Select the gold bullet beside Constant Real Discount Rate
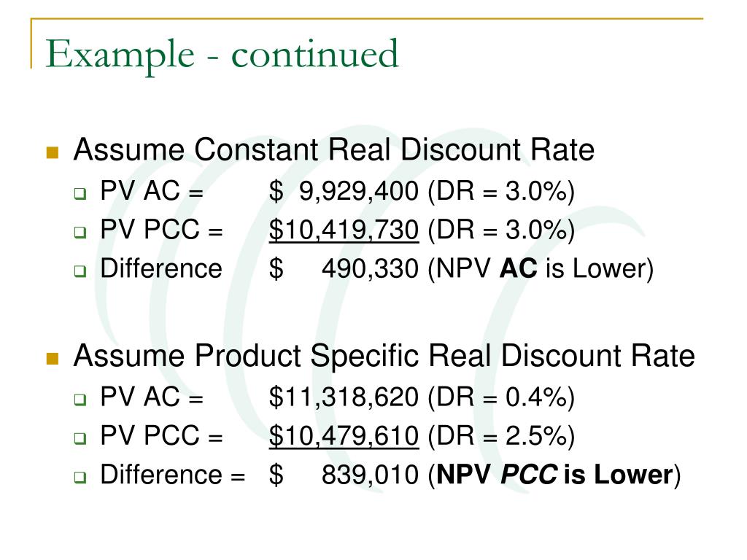This screenshot has width=747, height=560. coord(53,152)
